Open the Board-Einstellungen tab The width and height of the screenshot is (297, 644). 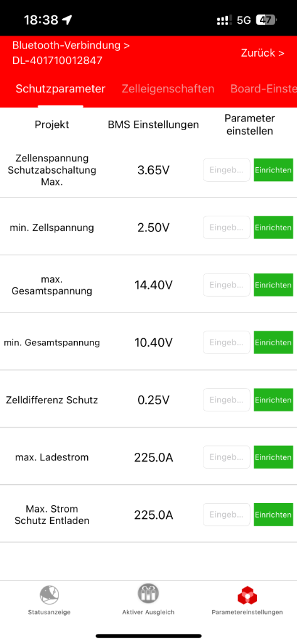pos(263,89)
